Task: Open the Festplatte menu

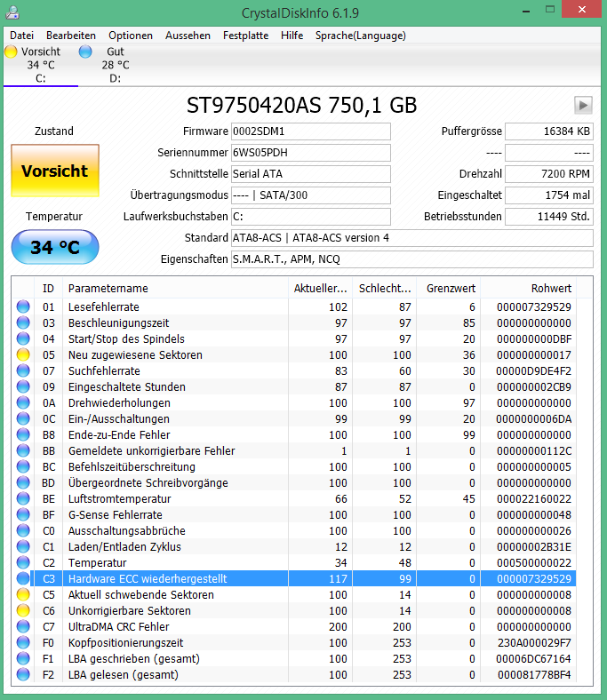Action: click(x=245, y=36)
